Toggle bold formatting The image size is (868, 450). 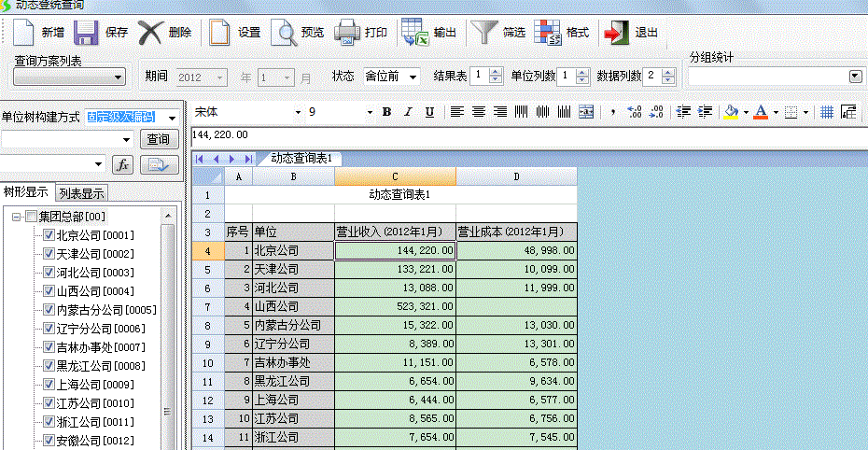[386, 112]
